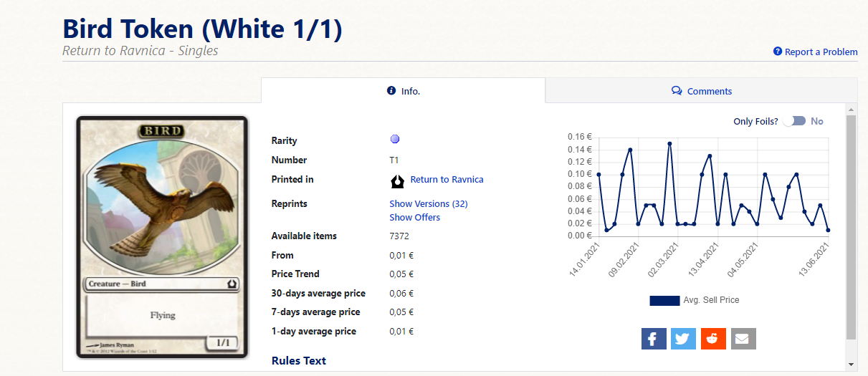
Task: Click the chart peak point at 0.15 €
Action: (x=669, y=143)
